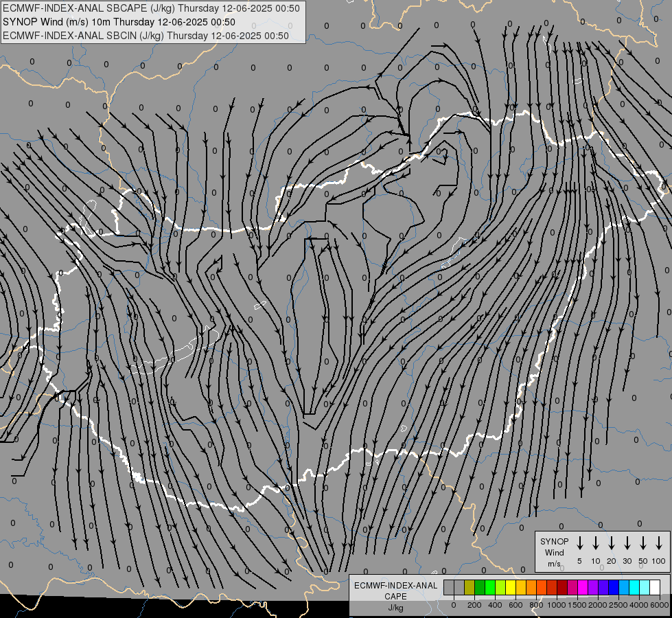The image size is (672, 618).
Task: Pick the bright green CAPE swatch
Action: coord(490,587)
